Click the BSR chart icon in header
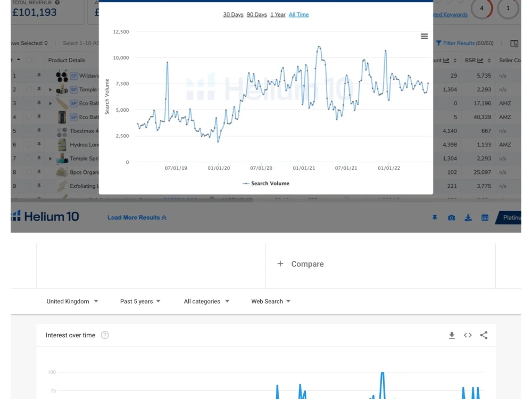 480,61
